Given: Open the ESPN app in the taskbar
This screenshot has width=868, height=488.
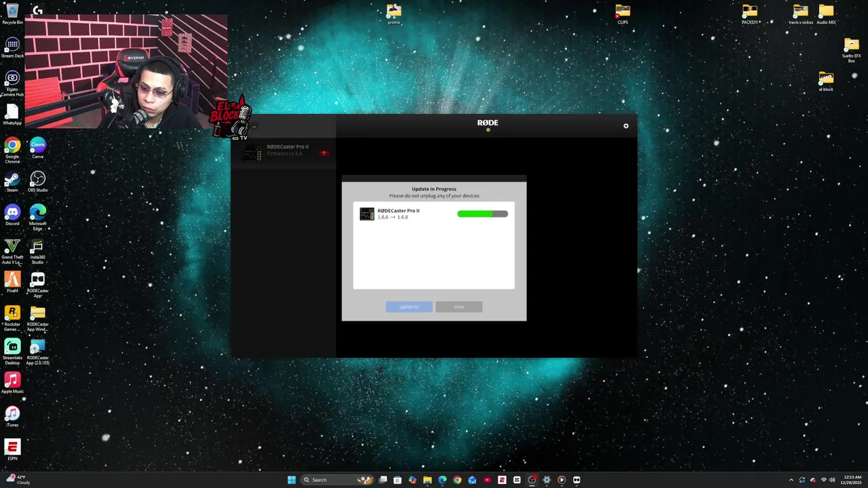Looking at the screenshot, I should tap(502, 480).
